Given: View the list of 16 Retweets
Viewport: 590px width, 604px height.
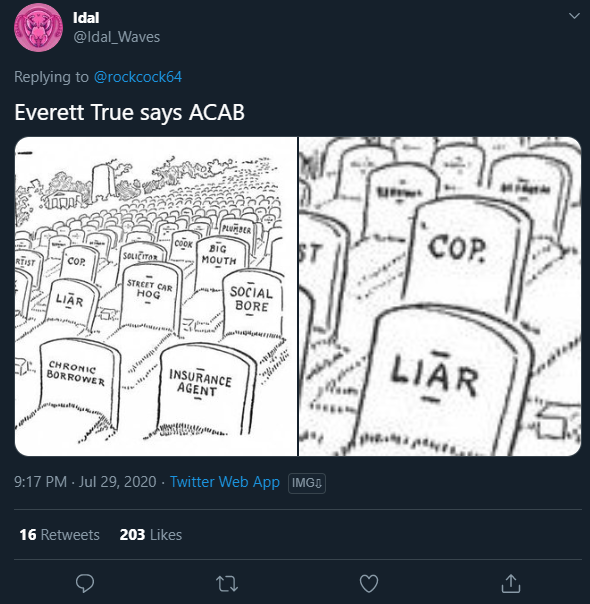Looking at the screenshot, I should click(x=59, y=535).
